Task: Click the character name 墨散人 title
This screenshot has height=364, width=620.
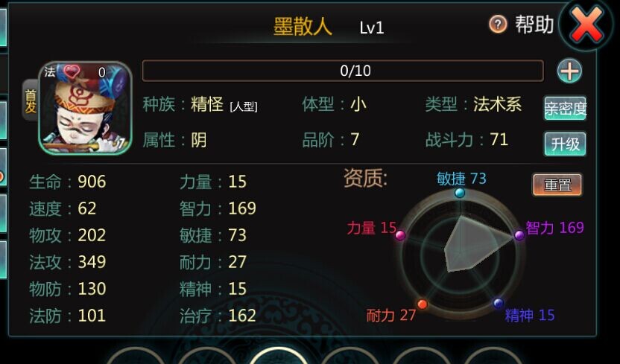Action: pyautogui.click(x=303, y=28)
